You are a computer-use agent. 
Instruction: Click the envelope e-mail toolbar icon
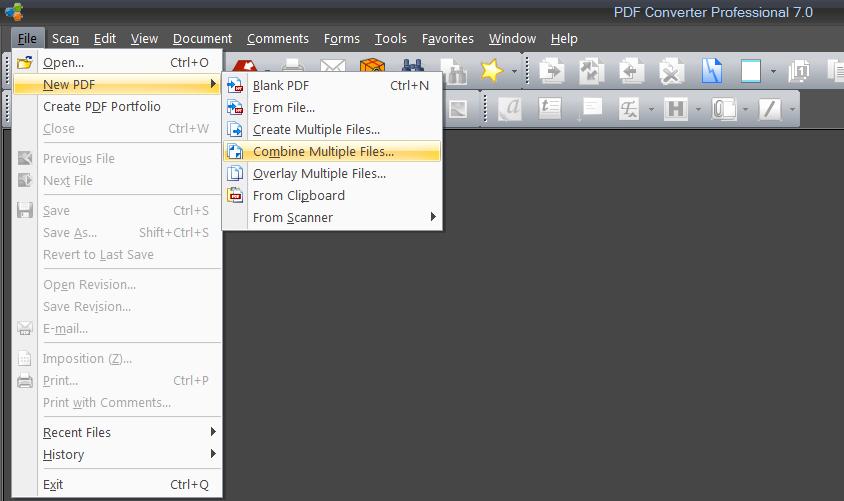[x=333, y=66]
